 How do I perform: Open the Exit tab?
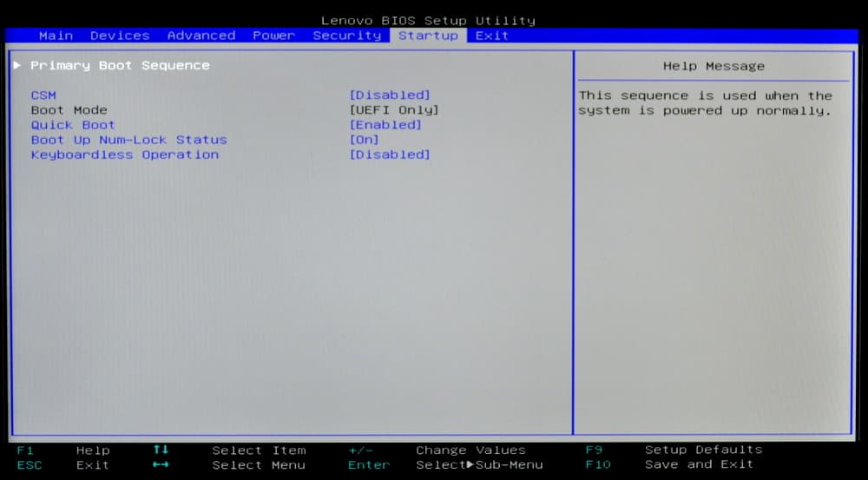(x=491, y=36)
